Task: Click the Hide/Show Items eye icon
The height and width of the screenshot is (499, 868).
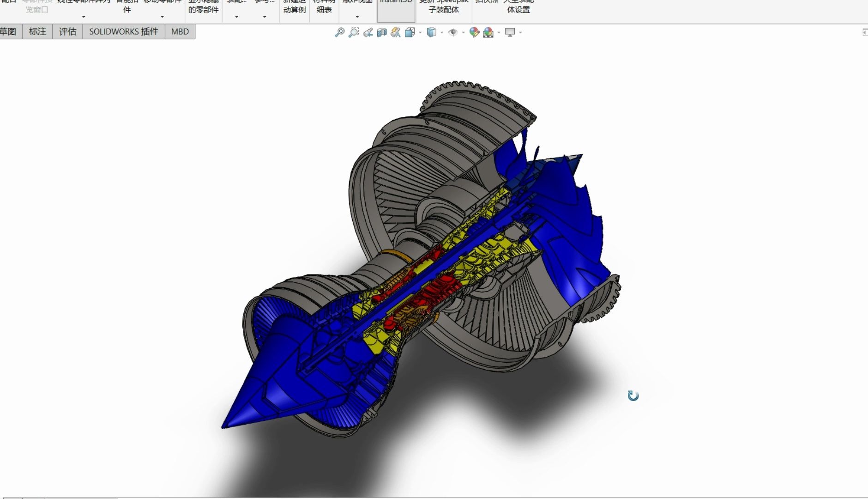Action: click(x=453, y=32)
